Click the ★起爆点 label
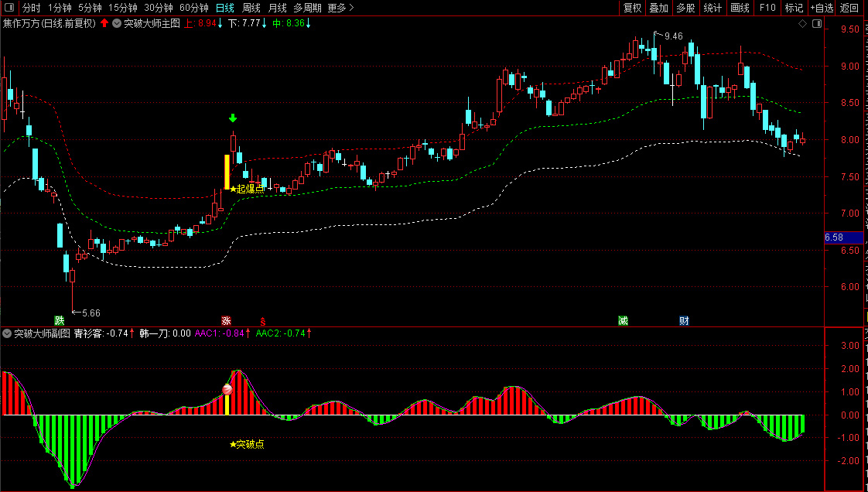 pyautogui.click(x=247, y=190)
